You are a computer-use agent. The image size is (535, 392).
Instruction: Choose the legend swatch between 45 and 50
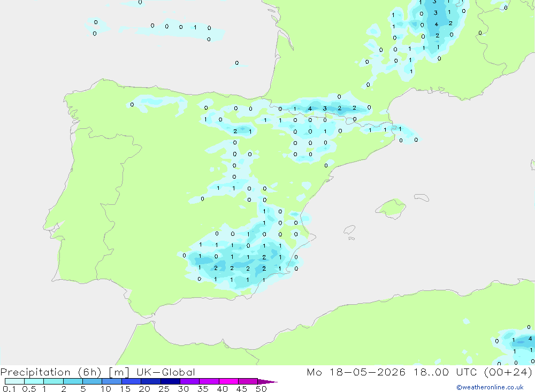click(x=248, y=381)
